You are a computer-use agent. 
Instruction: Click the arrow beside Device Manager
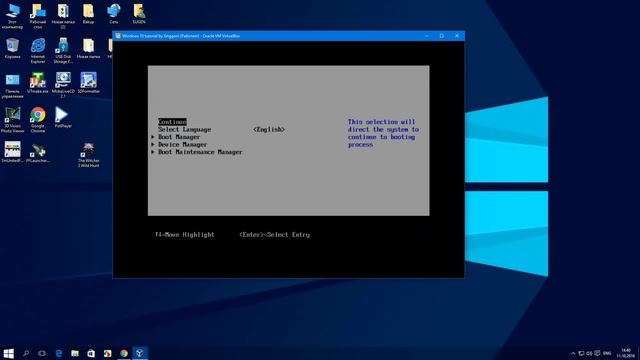coord(153,144)
